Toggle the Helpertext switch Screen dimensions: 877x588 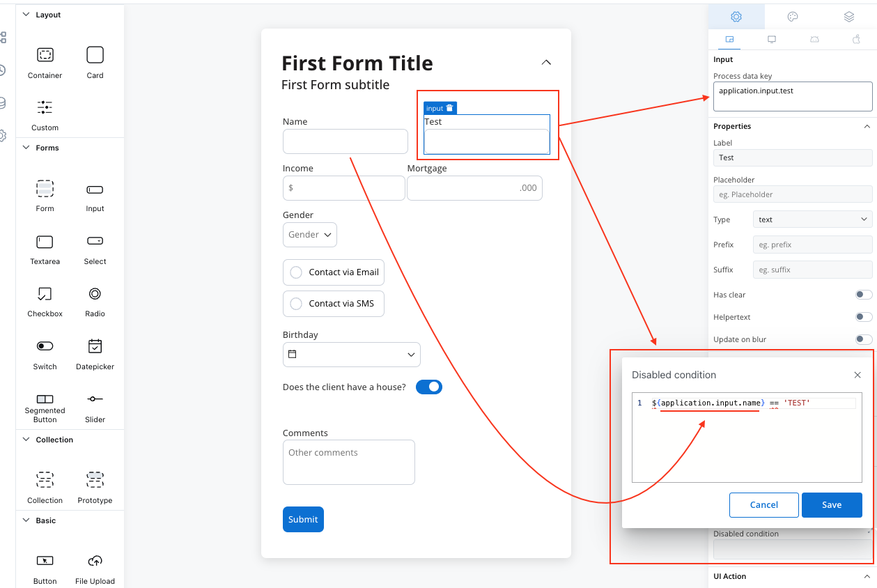coord(864,317)
